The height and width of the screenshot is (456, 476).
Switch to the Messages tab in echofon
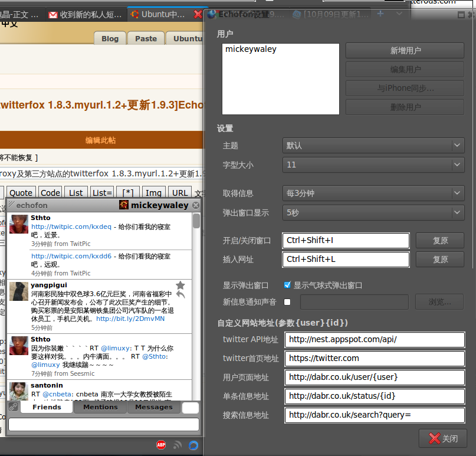coord(154,407)
